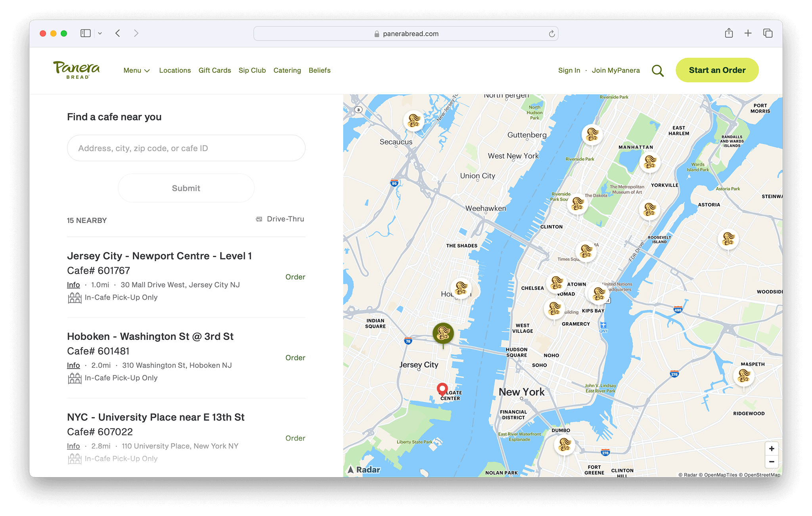812x516 pixels.
Task: Order from NYC University Place cafe
Action: tap(295, 438)
